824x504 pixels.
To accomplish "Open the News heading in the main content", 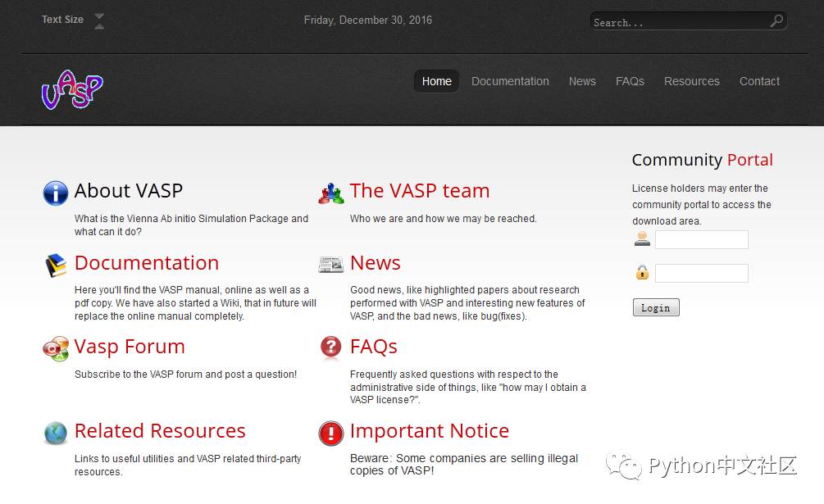I will click(x=376, y=262).
